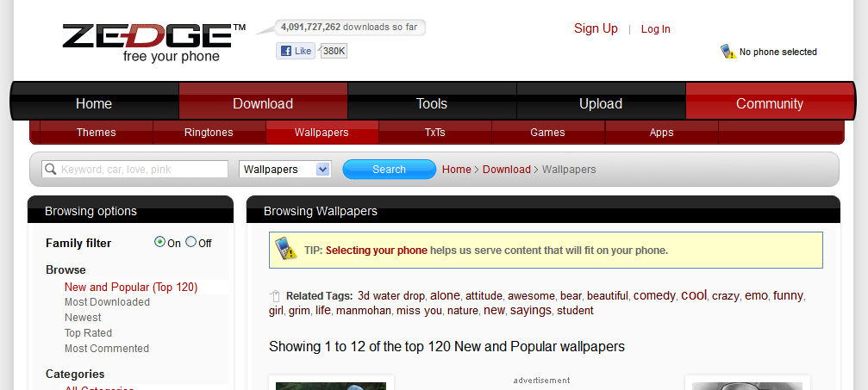Image resolution: width=868 pixels, height=390 pixels.
Task: Focus the keyword search input field
Action: coord(135,170)
